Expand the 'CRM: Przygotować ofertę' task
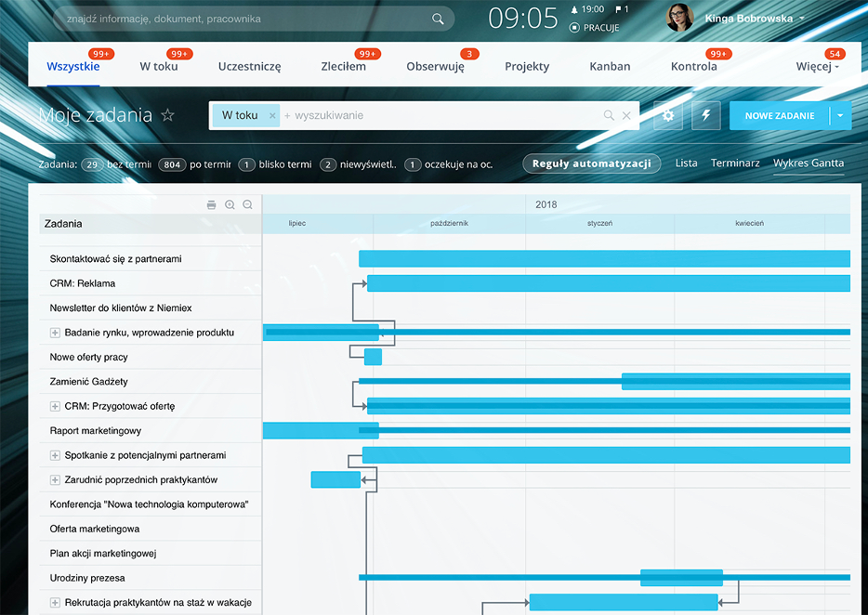This screenshot has height=615, width=868. [x=55, y=406]
